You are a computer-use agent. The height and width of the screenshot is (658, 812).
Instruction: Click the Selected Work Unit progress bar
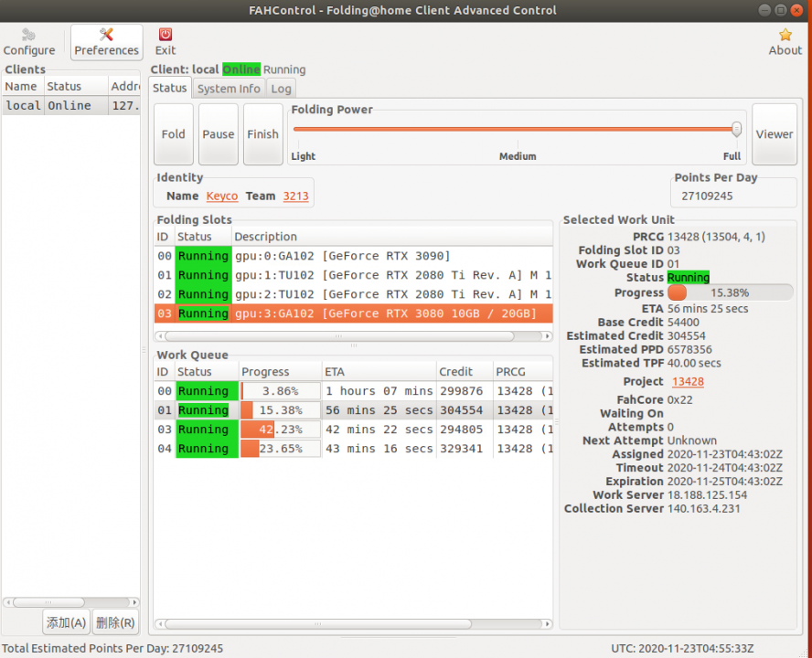coord(731,293)
